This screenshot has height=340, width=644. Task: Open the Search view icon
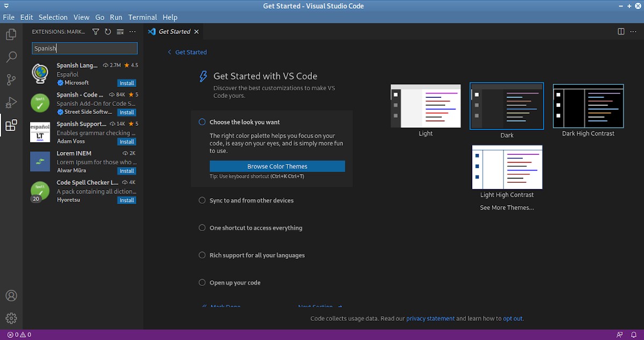tap(11, 57)
